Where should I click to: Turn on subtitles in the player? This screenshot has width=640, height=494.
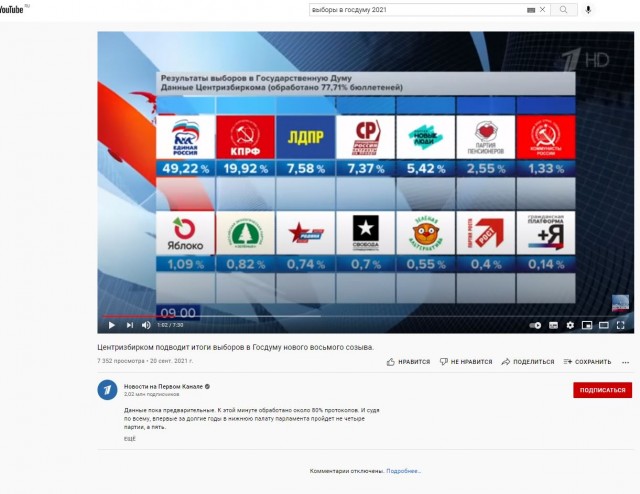point(553,325)
